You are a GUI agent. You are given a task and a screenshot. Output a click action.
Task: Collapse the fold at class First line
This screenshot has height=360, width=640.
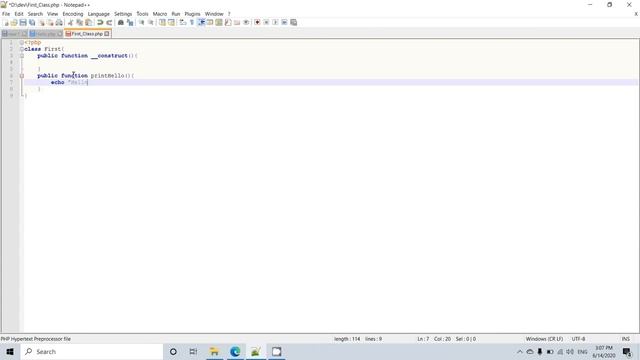click(22, 49)
